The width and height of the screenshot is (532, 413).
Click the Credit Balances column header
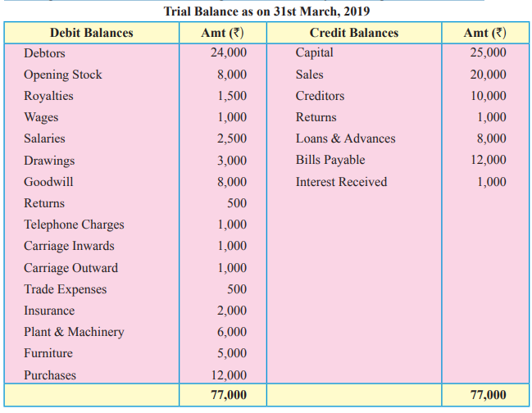coord(353,33)
